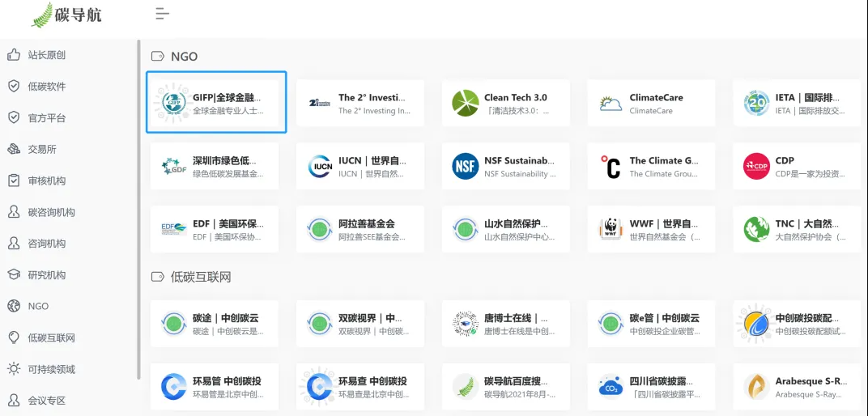The image size is (868, 416).
Task: Click the globe icon beside NGO in sidebar
Action: pos(14,306)
